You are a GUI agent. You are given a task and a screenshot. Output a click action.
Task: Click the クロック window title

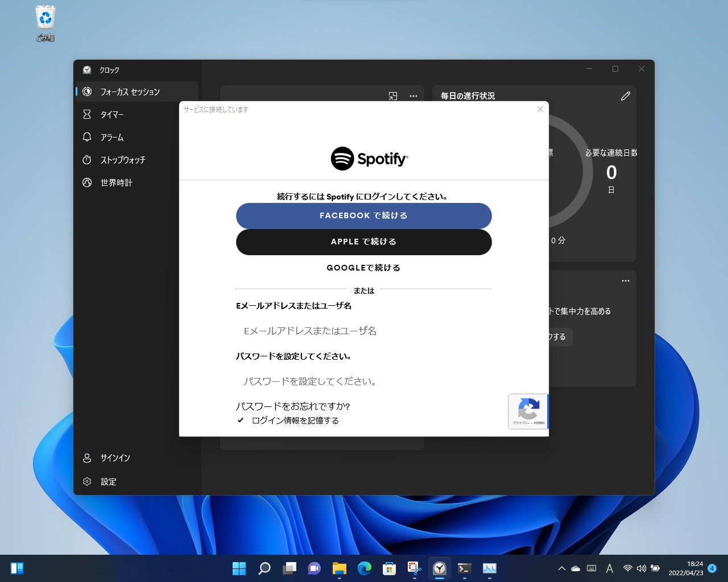click(109, 70)
